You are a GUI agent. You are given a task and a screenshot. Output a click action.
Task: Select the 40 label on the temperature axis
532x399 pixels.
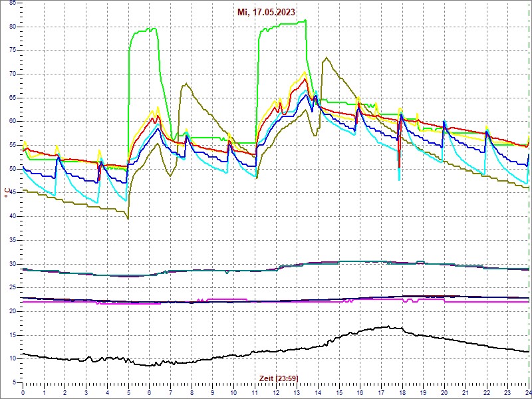click(12, 217)
